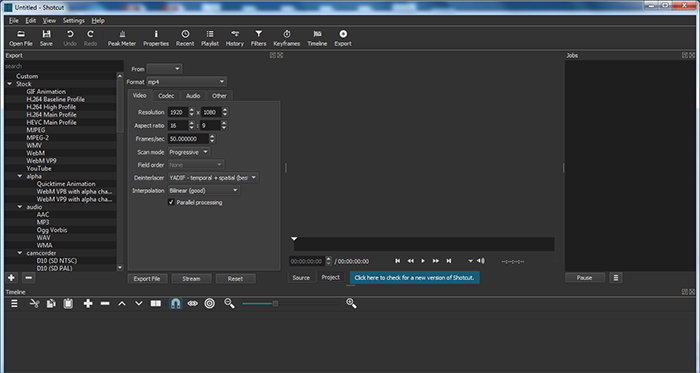Viewport: 700px width, 373px height.
Task: Toggle Parallel processing checkbox
Action: [x=171, y=202]
